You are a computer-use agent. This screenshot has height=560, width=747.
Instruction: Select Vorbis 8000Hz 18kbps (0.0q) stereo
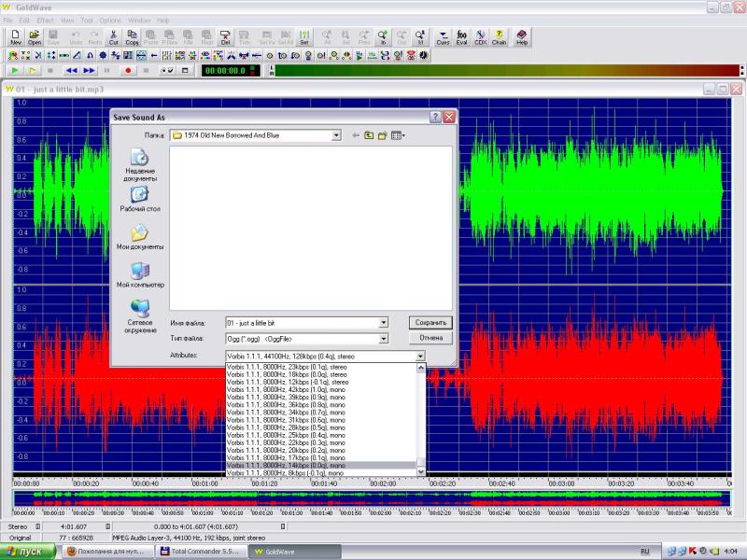[321, 375]
